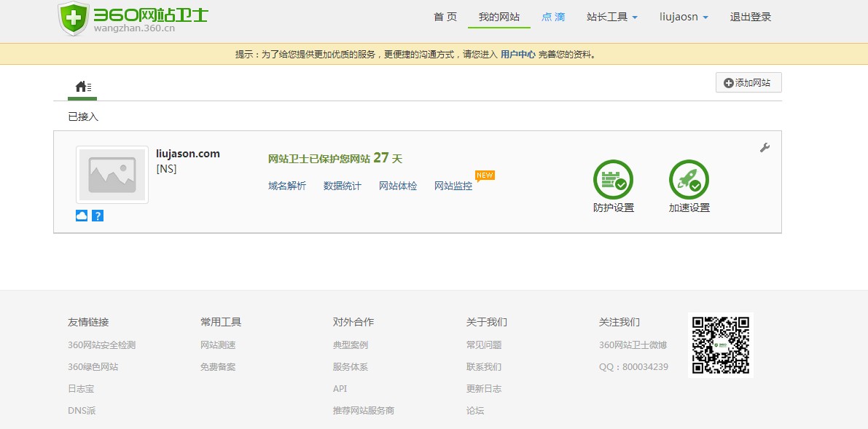Click 网站卫士已保护您网站 27 天 text
The image size is (868, 429).
coord(335,158)
